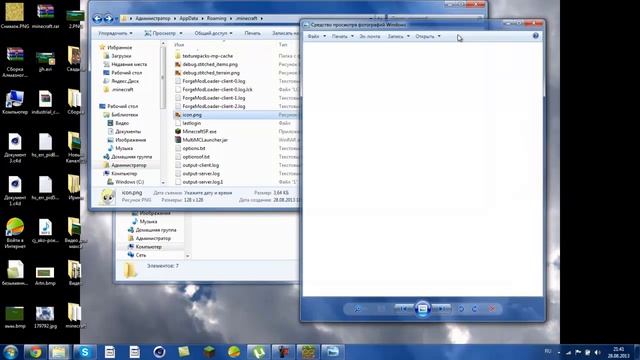This screenshot has width=640, height=360.
Task: Open the zoom magnifier in Photo Viewer
Action: tap(357, 309)
